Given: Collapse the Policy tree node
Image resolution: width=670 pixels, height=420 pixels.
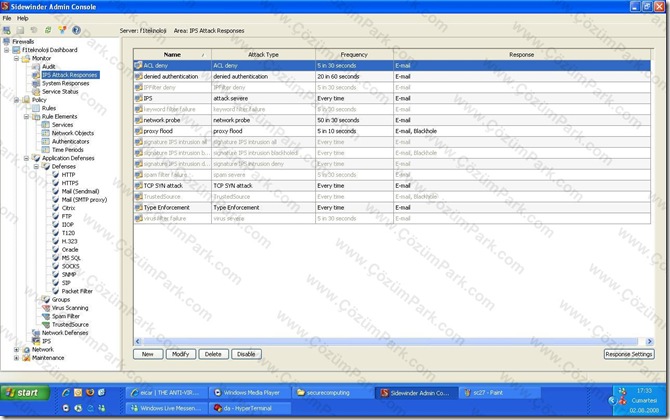Looking at the screenshot, I should [17, 100].
